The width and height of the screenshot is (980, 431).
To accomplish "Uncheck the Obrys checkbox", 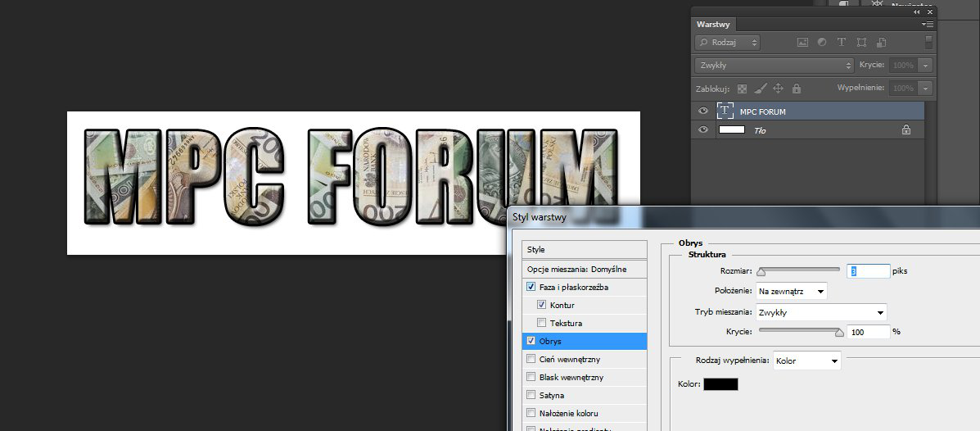I will tap(531, 341).
